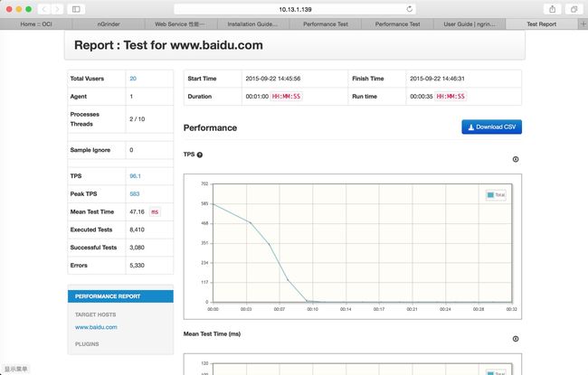Click the Executed Tests value 8,410
The image size is (588, 375).
click(137, 230)
